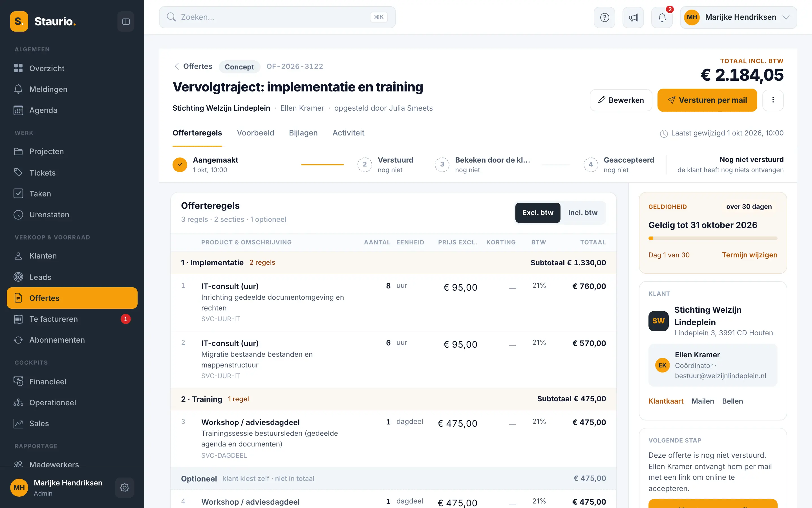Open the Financieel cockpit
The height and width of the screenshot is (508, 812).
point(72,382)
